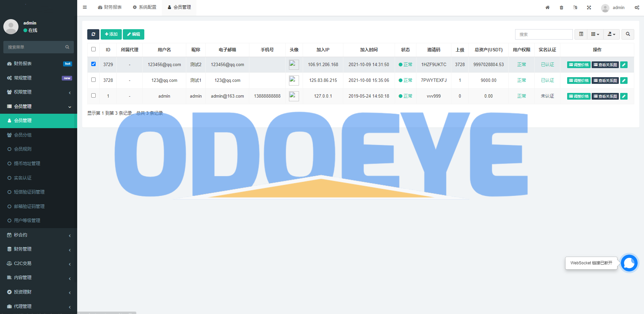644x314 pixels.
Task: Expand the 内容管理 sidebar menu
Action: tap(39, 278)
